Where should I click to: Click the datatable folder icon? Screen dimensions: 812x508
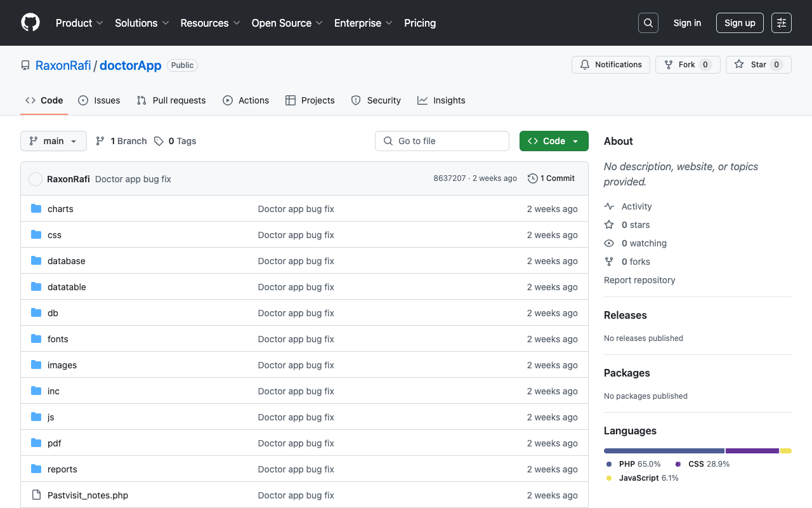[36, 287]
